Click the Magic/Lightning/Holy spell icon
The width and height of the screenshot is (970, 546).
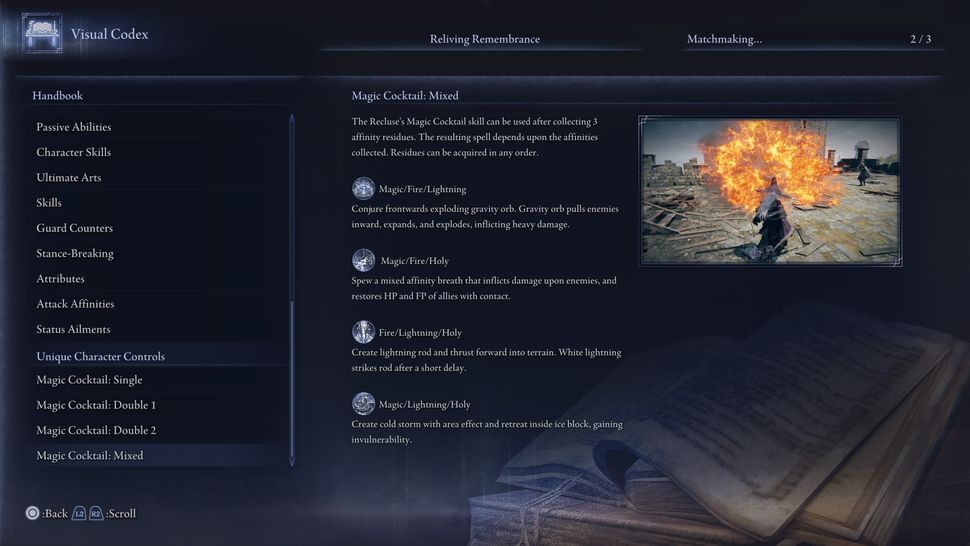pyautogui.click(x=363, y=404)
